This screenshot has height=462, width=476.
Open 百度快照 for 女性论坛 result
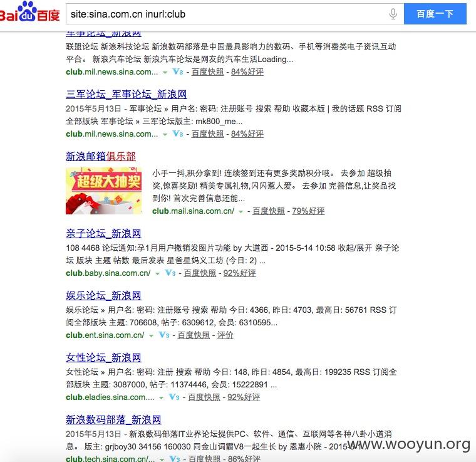tap(204, 397)
